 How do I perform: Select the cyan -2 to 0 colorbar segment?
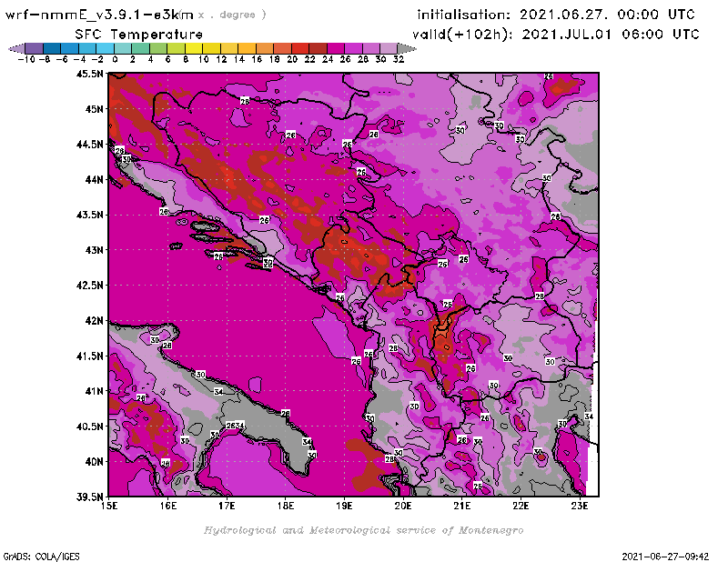105,48
